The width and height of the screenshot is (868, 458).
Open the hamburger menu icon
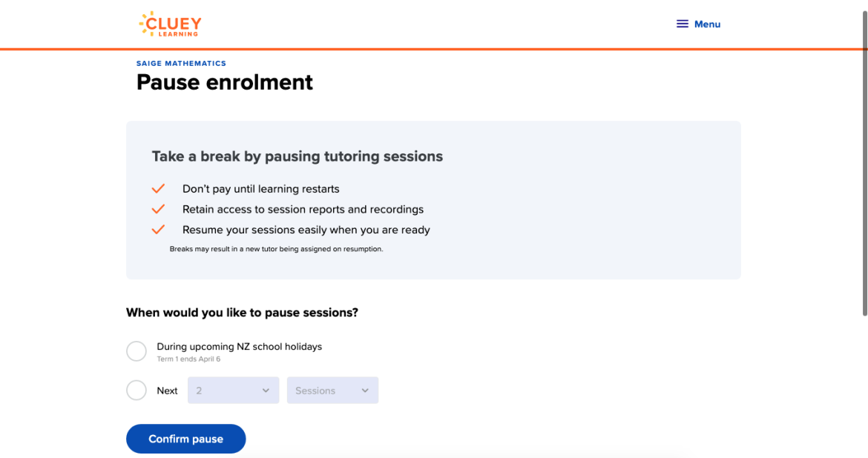coord(683,24)
